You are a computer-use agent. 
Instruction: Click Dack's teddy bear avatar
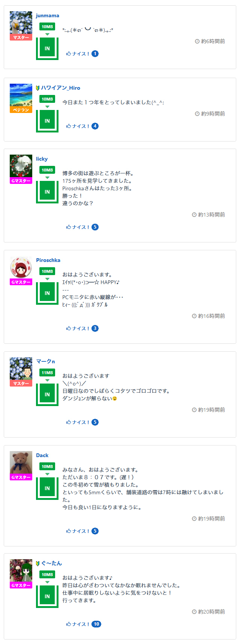click(21, 462)
